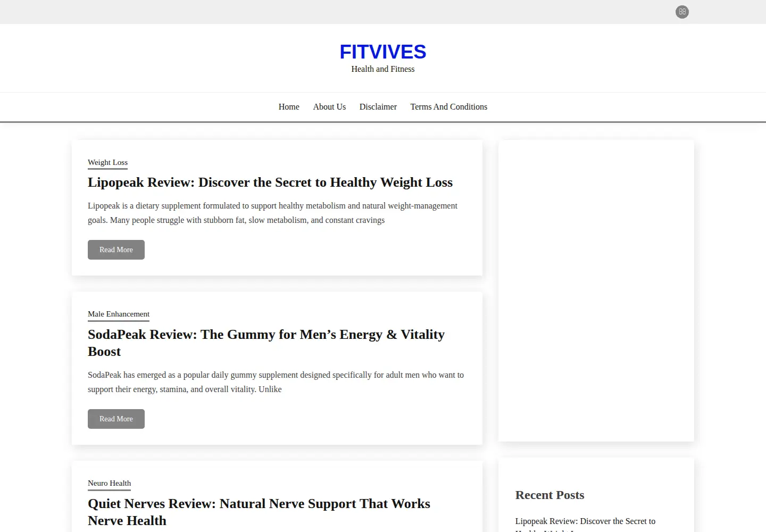This screenshot has height=532, width=766.
Task: Open the Quiet Nerves Review article title
Action: pyautogui.click(x=259, y=512)
